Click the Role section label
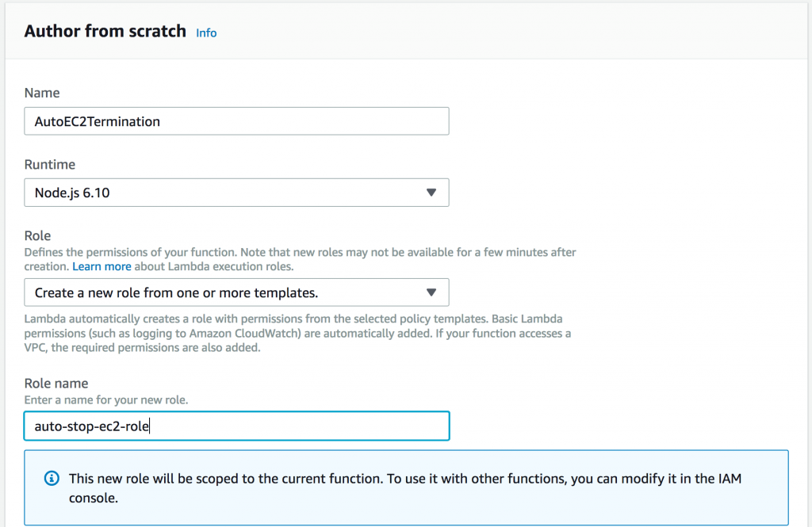This screenshot has width=812, height=527. pos(37,235)
